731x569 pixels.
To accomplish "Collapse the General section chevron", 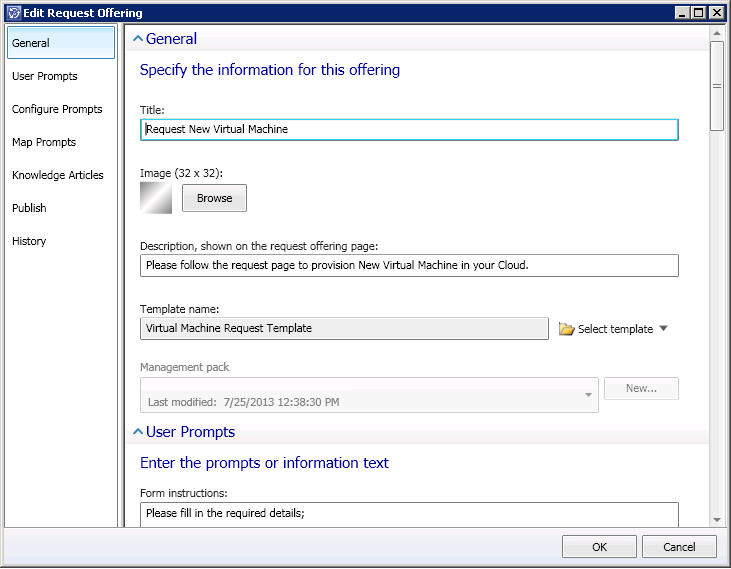I will coord(138,39).
